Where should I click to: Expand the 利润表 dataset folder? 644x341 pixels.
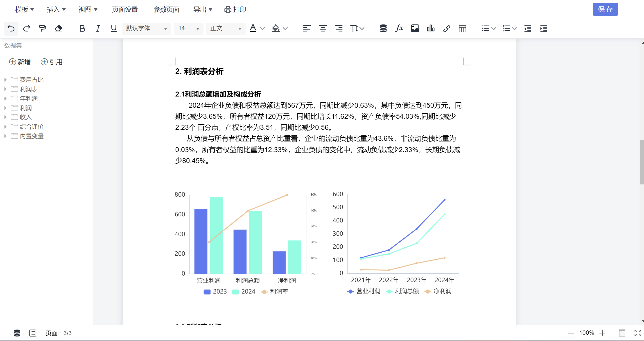click(5, 89)
